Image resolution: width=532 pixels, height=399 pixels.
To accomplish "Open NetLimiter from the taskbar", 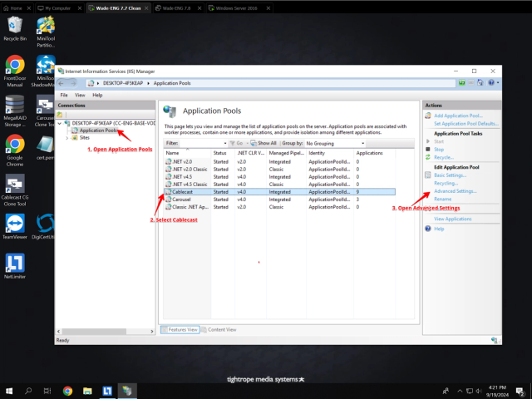I will tap(107, 391).
